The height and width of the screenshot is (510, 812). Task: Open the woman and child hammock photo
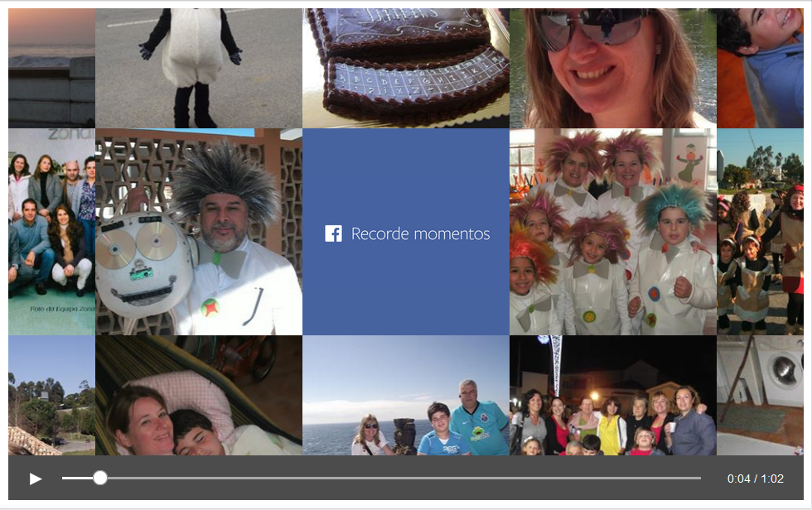click(199, 396)
